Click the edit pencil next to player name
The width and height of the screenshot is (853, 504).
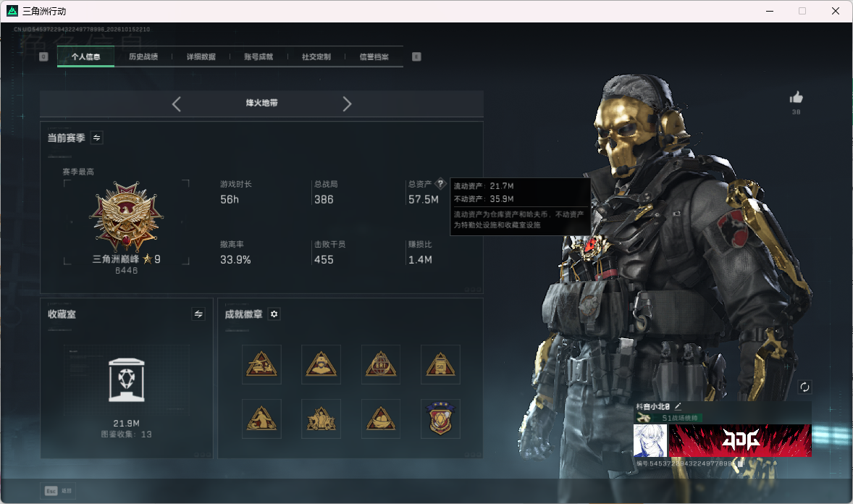678,406
